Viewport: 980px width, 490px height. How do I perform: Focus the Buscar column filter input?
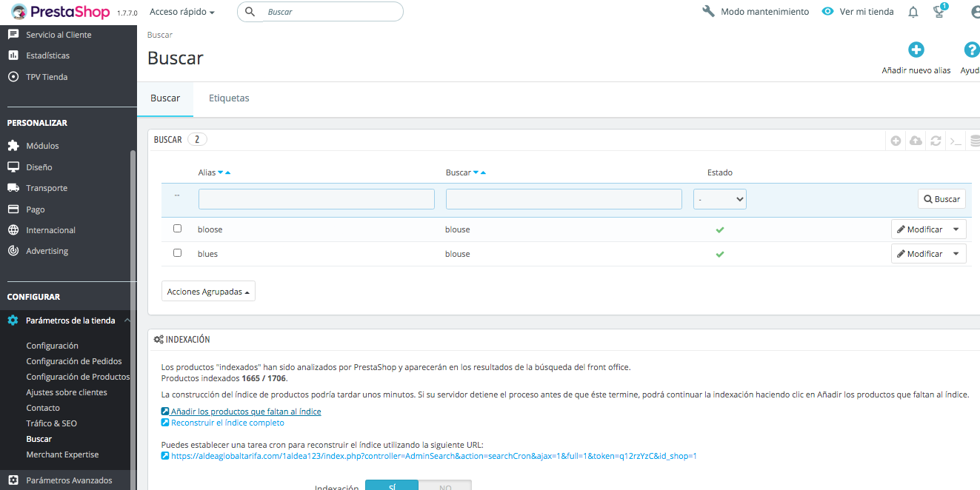tap(564, 199)
